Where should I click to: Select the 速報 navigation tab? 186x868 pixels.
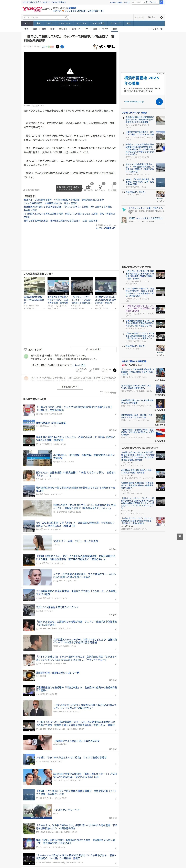[38, 24]
